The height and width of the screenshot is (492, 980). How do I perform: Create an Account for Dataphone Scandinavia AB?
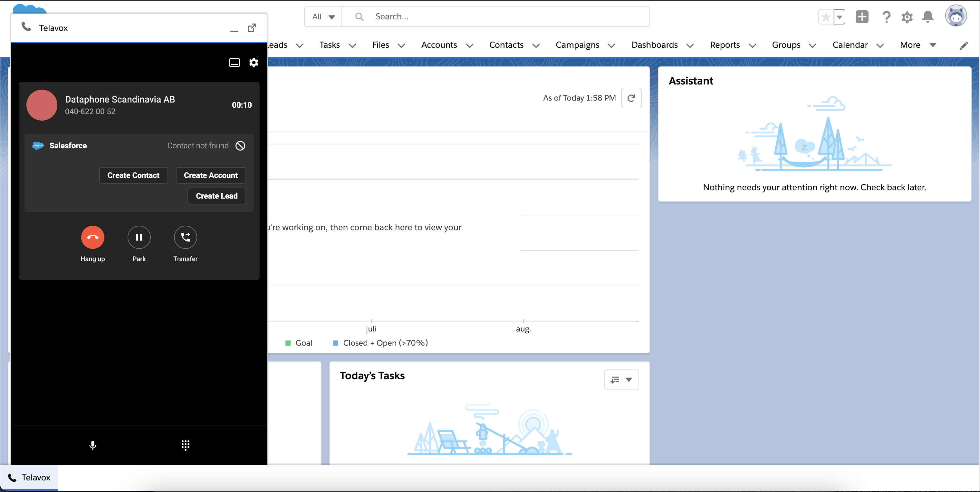coord(211,175)
